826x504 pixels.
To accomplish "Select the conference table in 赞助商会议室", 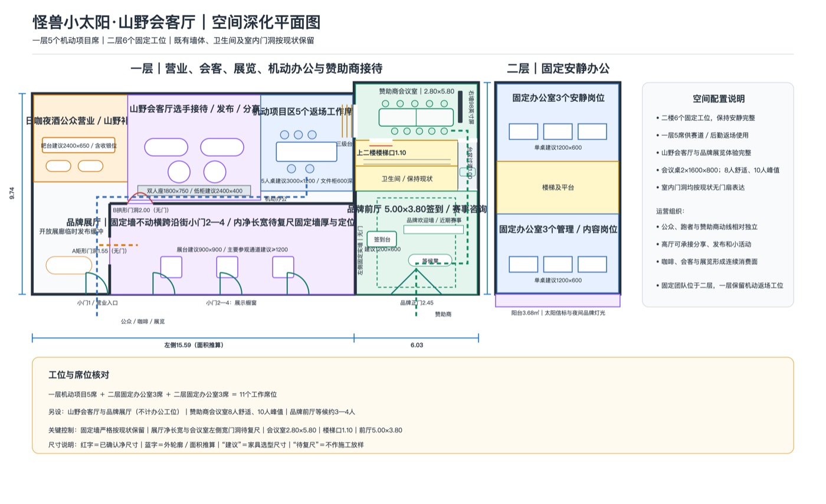I will click(417, 117).
